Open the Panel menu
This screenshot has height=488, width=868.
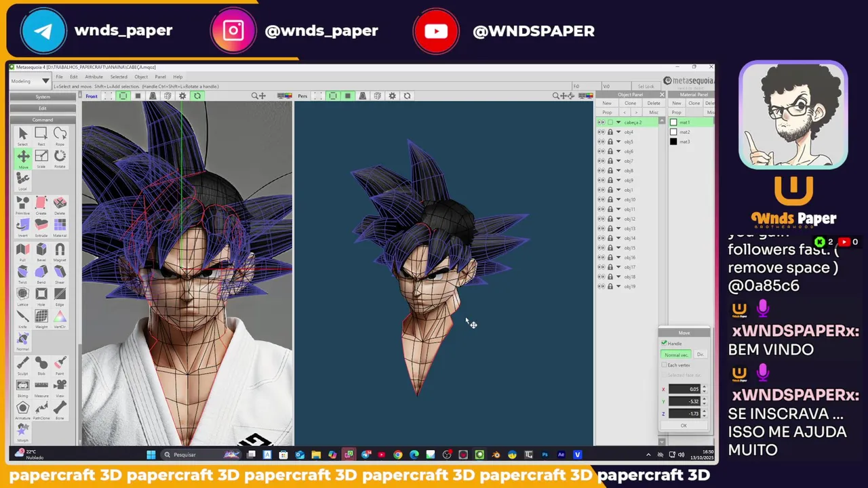point(161,77)
